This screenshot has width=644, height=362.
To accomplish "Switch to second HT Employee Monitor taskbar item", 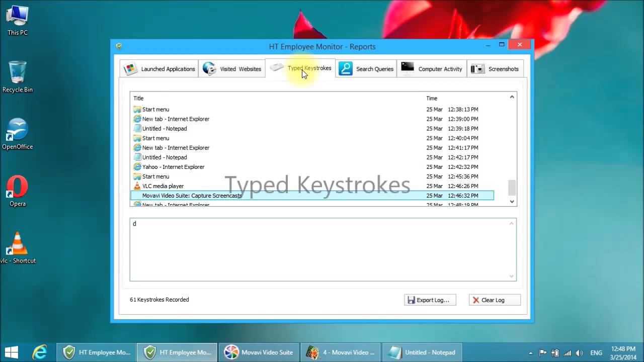I will 177,352.
